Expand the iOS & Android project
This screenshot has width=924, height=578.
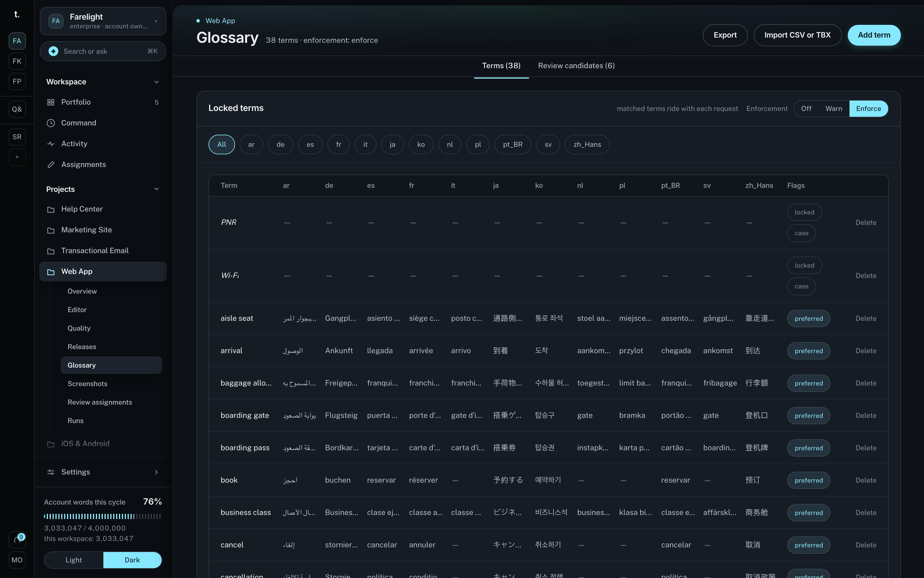pos(103,444)
